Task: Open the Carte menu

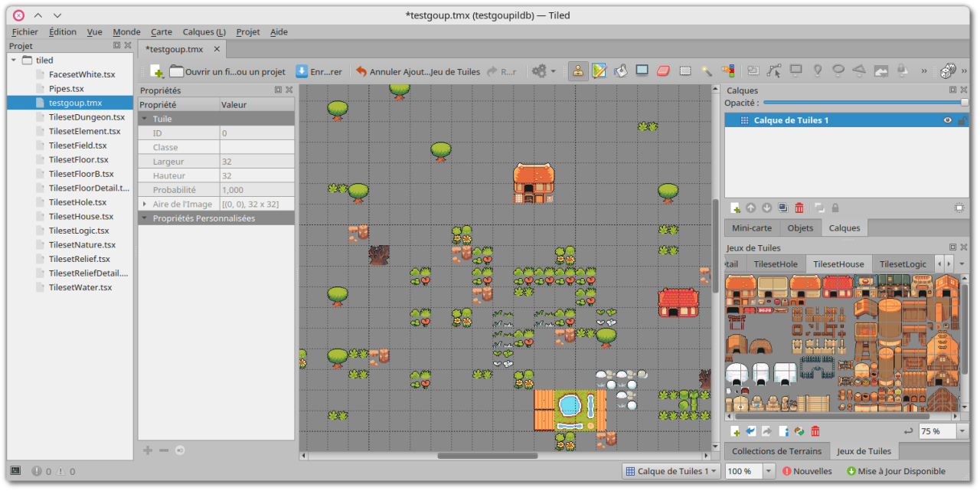Action: pos(161,31)
